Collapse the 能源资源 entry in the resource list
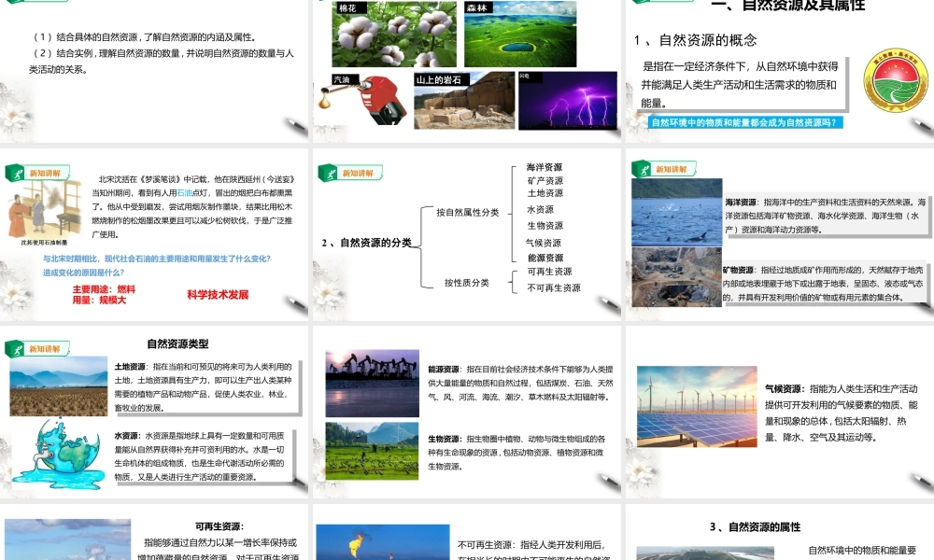934x560 pixels. (545, 258)
